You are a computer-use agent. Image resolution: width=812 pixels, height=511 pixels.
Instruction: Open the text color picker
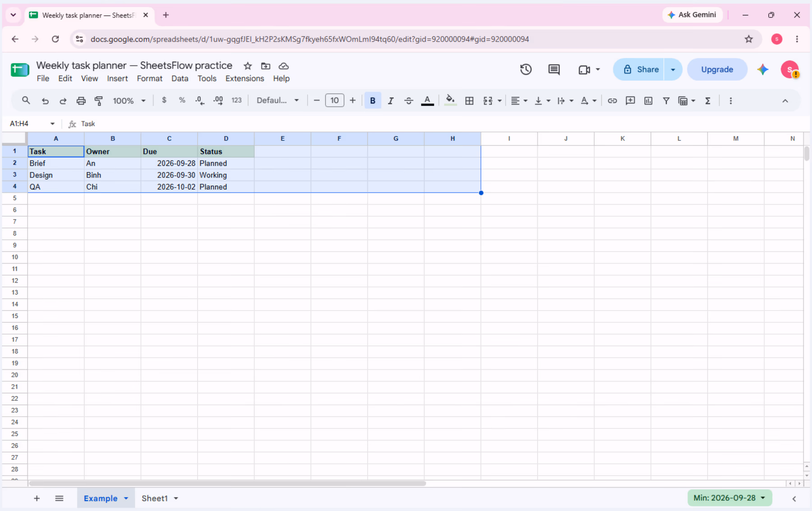click(427, 101)
